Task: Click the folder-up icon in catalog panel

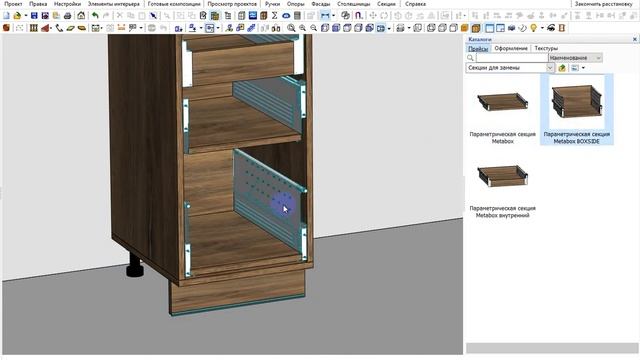Action: coord(562,68)
